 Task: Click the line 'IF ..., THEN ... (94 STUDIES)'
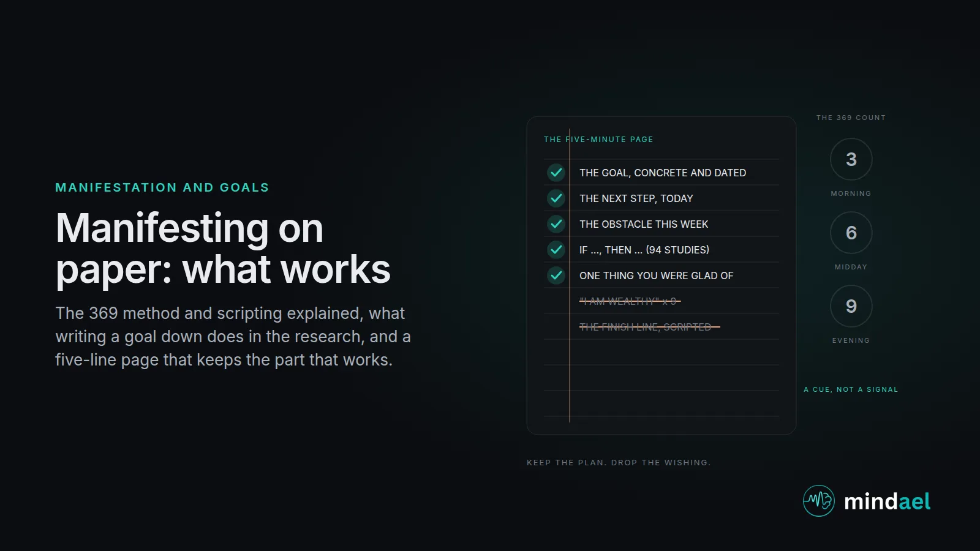644,250
